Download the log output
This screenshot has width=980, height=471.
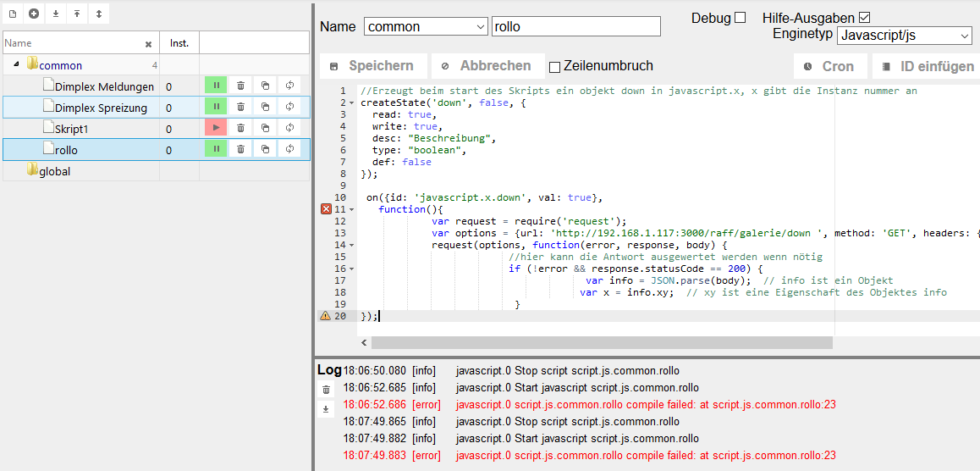point(326,409)
